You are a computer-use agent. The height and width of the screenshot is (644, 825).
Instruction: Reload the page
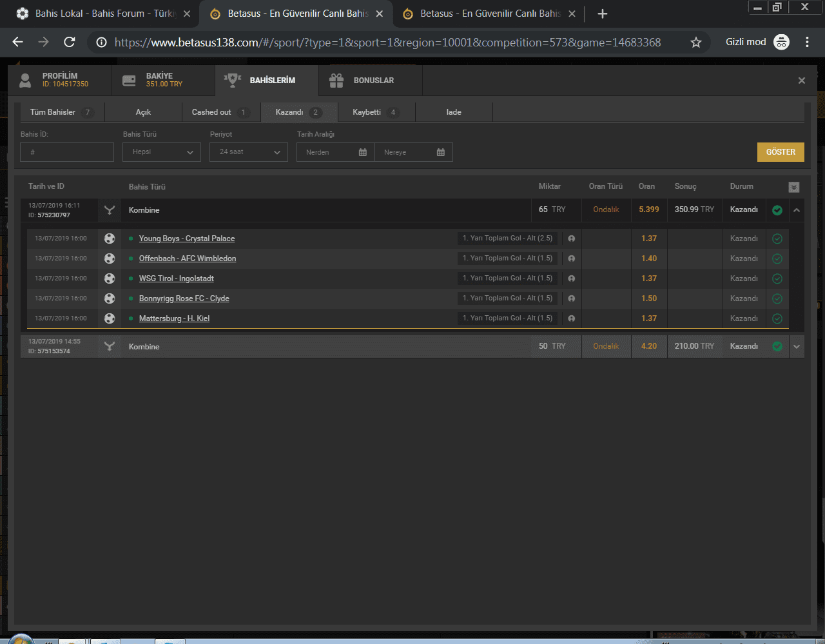tap(70, 42)
